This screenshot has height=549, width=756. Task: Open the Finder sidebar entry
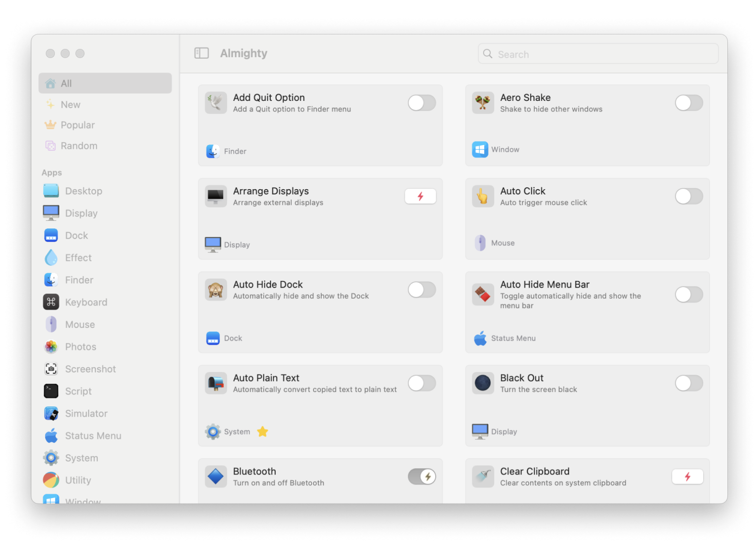pyautogui.click(x=105, y=280)
